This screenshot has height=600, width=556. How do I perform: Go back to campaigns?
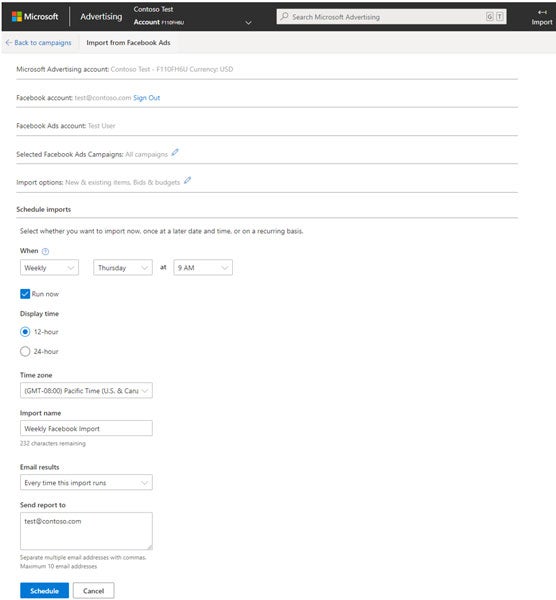pyautogui.click(x=39, y=42)
